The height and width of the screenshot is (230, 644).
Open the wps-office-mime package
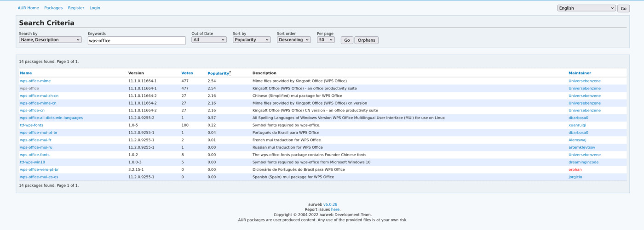(x=35, y=81)
